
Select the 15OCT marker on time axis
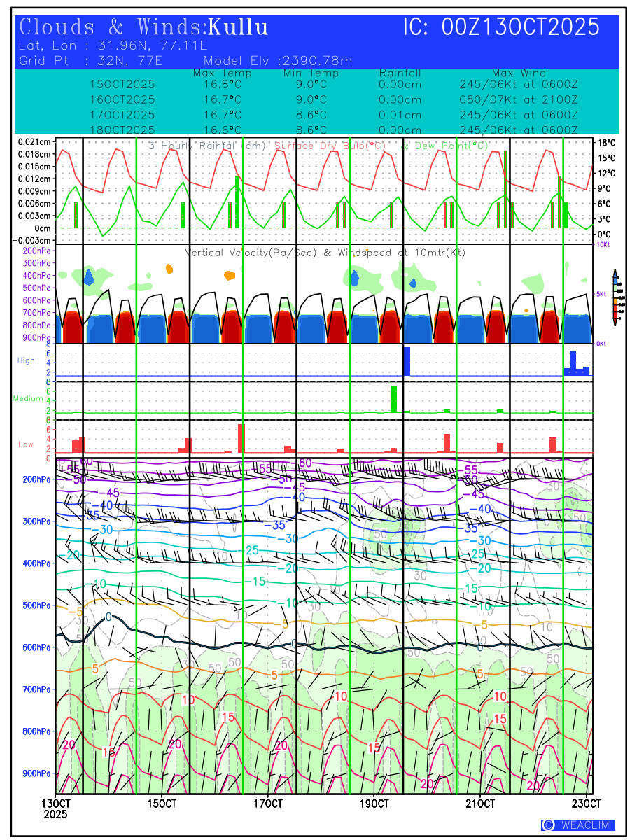[162, 802]
